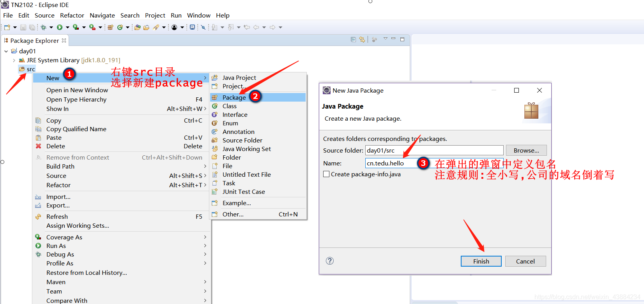The height and width of the screenshot is (304, 644).
Task: Click the Search flashlight toolbar icon
Action: pos(156,27)
